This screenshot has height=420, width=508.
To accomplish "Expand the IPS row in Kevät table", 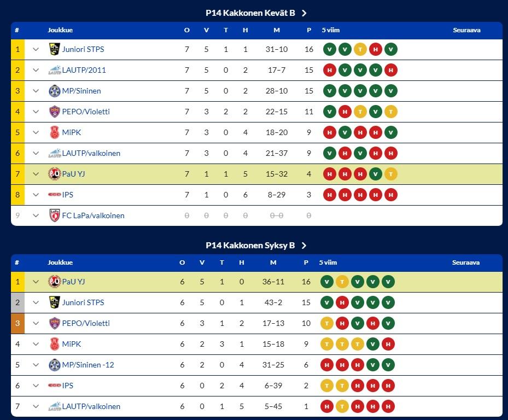I will point(36,195).
